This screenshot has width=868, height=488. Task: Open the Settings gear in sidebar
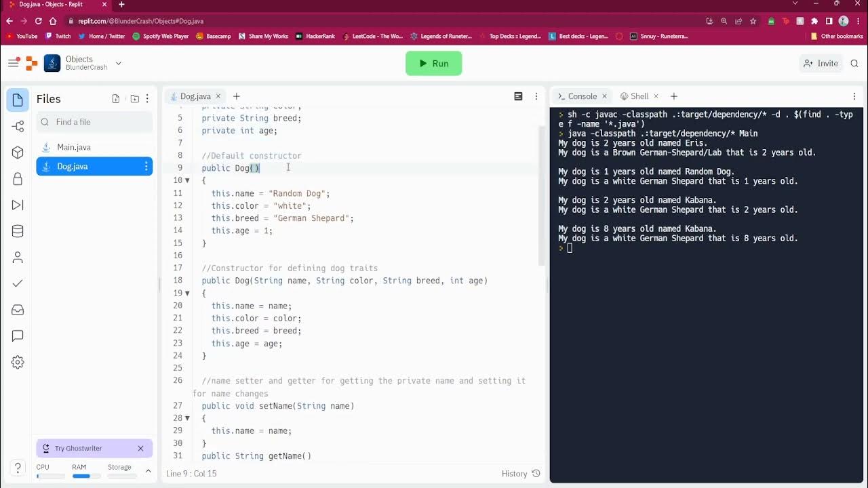coord(18,362)
